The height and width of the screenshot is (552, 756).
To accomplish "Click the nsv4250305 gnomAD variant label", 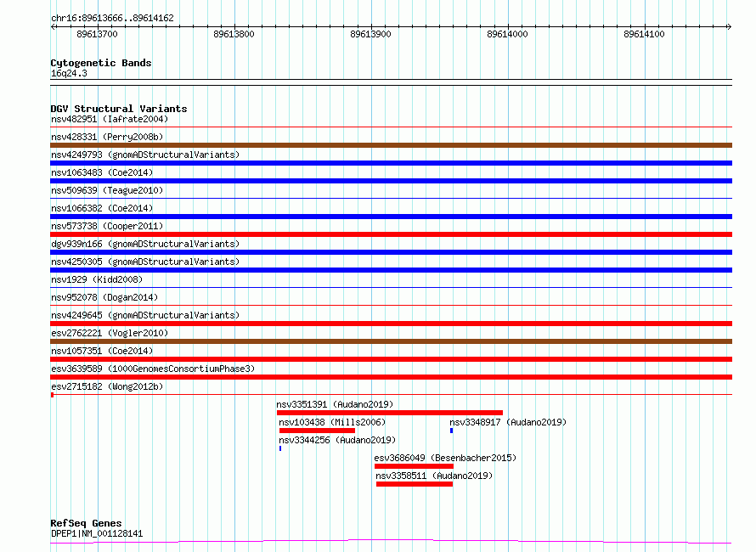I will coord(145,262).
